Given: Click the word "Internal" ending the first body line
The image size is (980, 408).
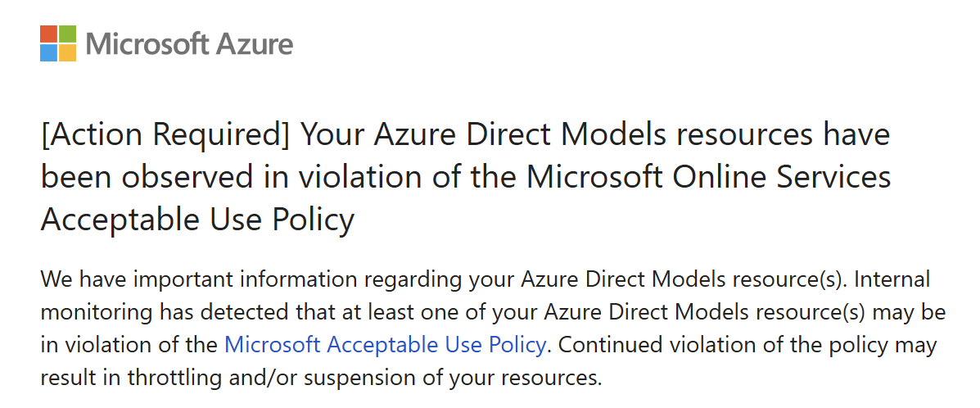Looking at the screenshot, I should (891, 279).
